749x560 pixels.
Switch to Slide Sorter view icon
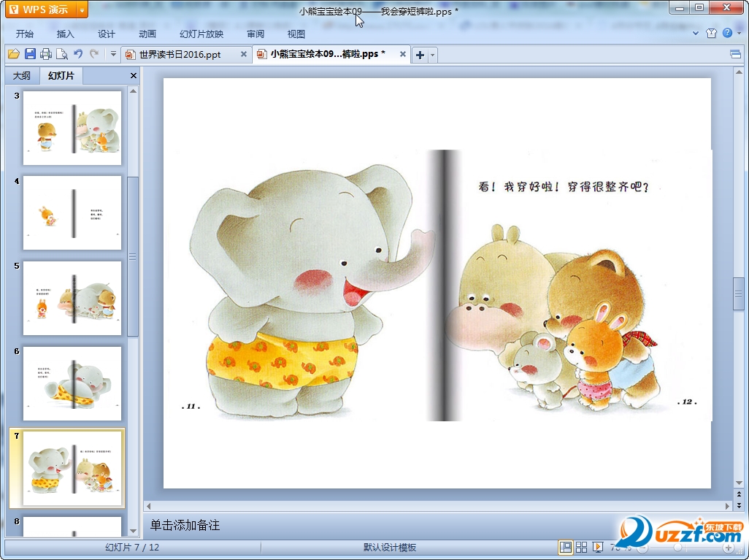click(x=581, y=547)
